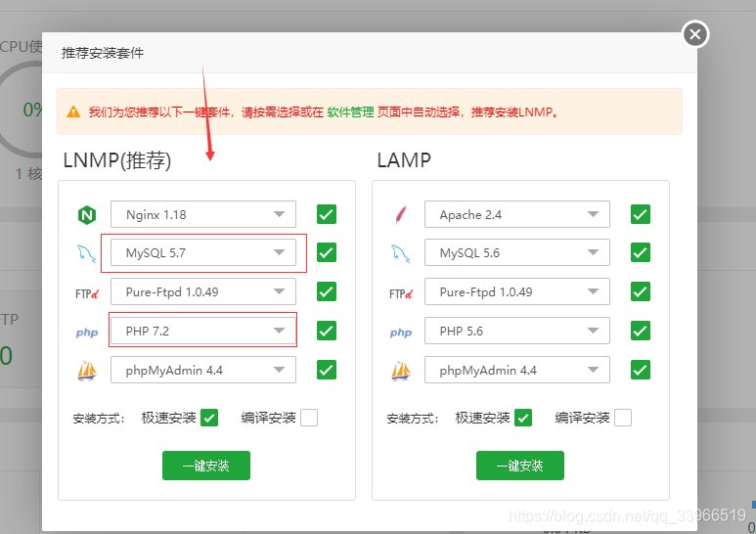Click 一键安装 button under LNMP

pos(206,466)
